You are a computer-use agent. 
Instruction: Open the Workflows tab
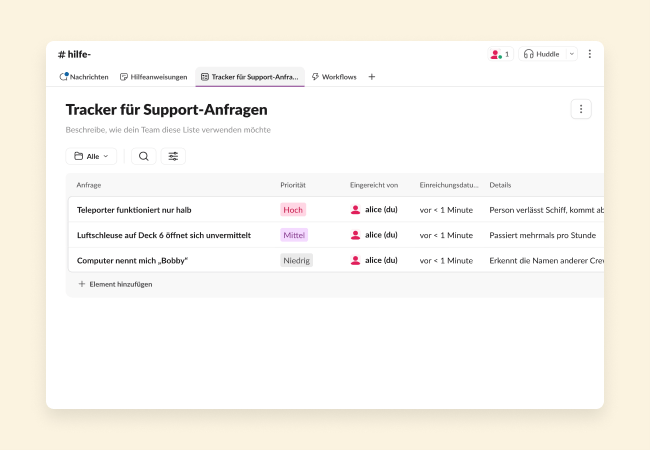click(x=333, y=77)
